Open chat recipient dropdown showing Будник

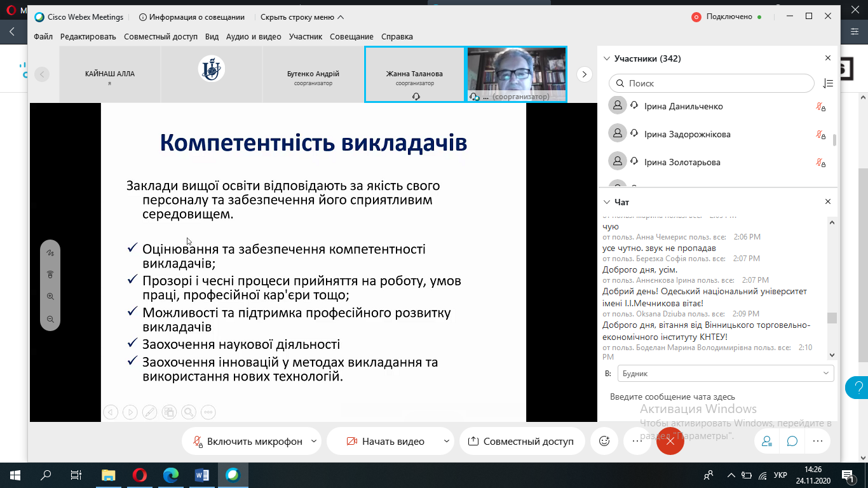[726, 374]
